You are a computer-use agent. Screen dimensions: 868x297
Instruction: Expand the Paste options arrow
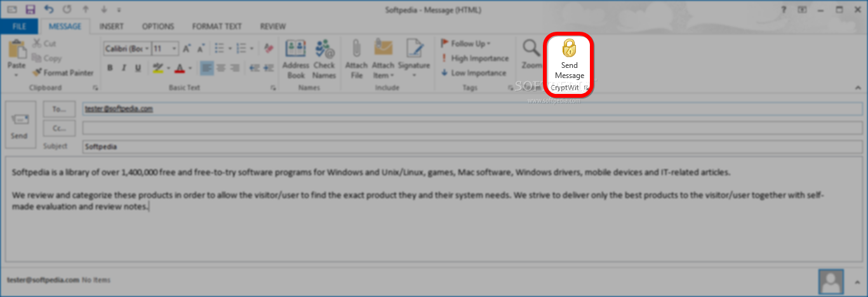[16, 75]
